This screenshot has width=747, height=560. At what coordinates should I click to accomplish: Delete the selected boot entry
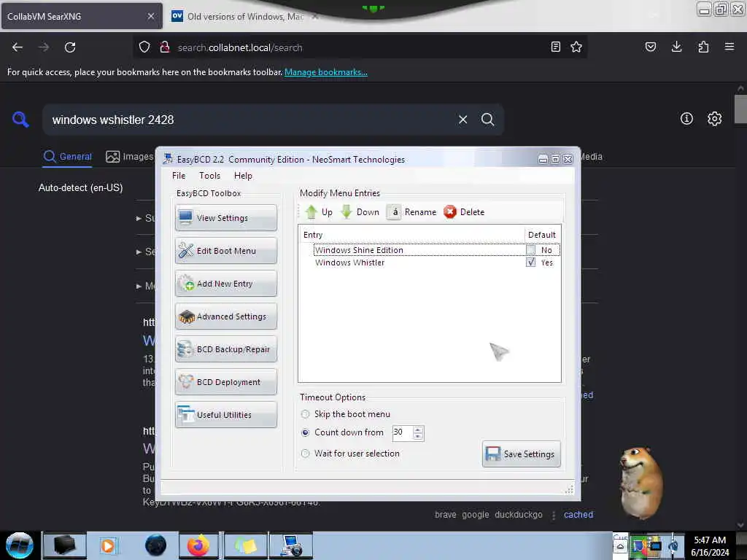pyautogui.click(x=464, y=212)
